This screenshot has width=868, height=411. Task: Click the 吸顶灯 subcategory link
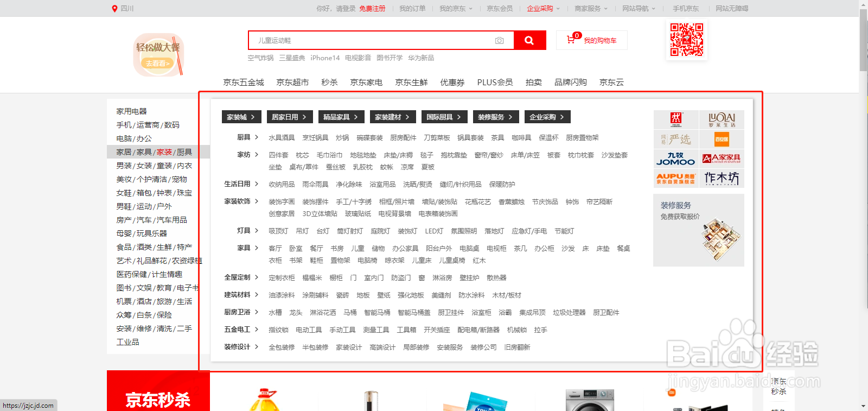tap(278, 231)
